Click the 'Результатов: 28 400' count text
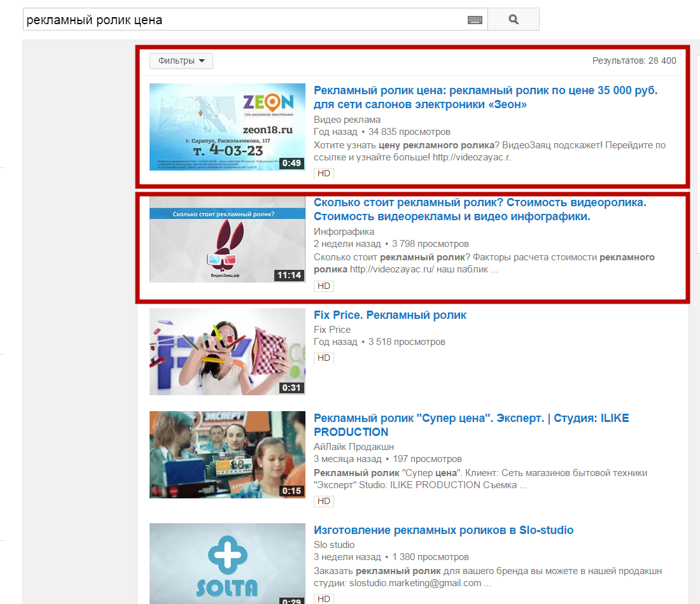This screenshot has height=604, width=700. [634, 60]
